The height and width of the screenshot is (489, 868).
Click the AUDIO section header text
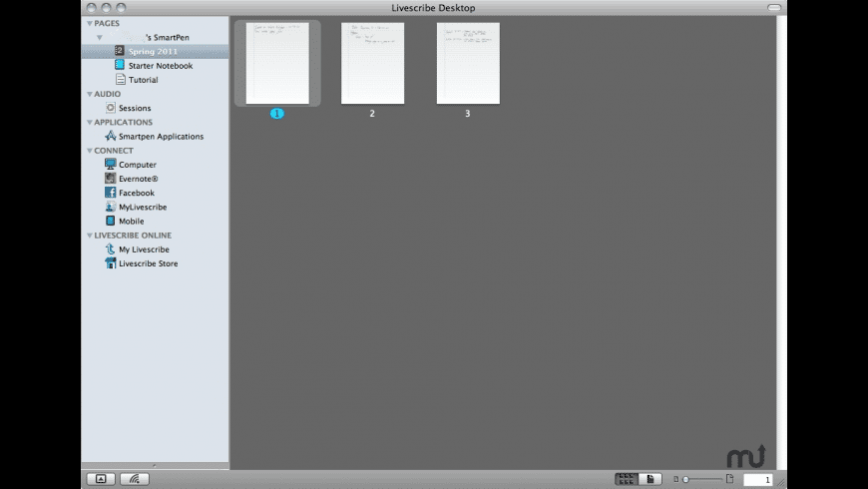point(107,94)
